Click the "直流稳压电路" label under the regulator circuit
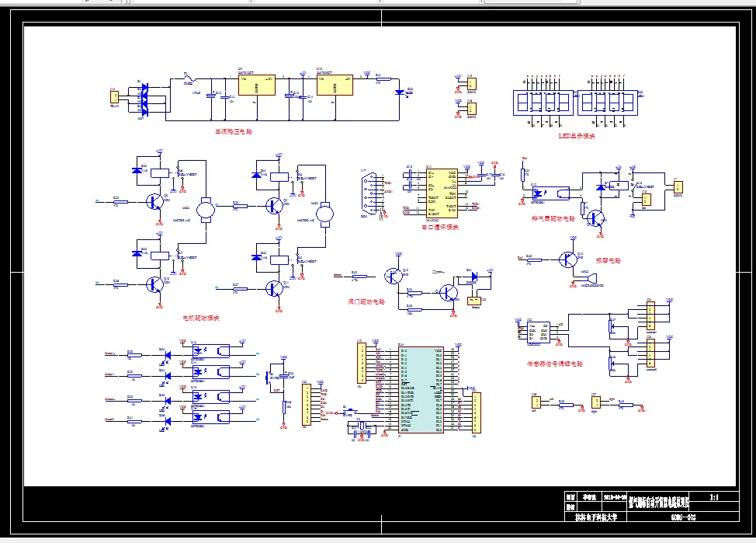756x543 pixels. coord(234,131)
